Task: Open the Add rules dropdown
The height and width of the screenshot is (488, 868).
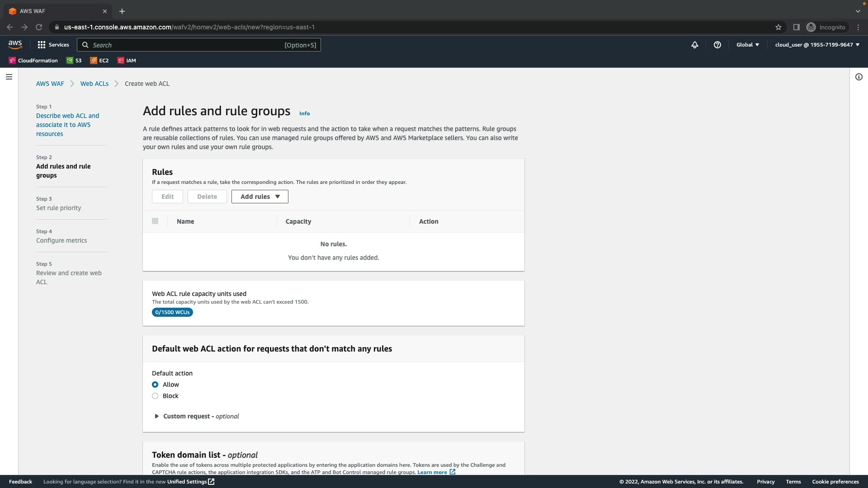Action: click(259, 197)
